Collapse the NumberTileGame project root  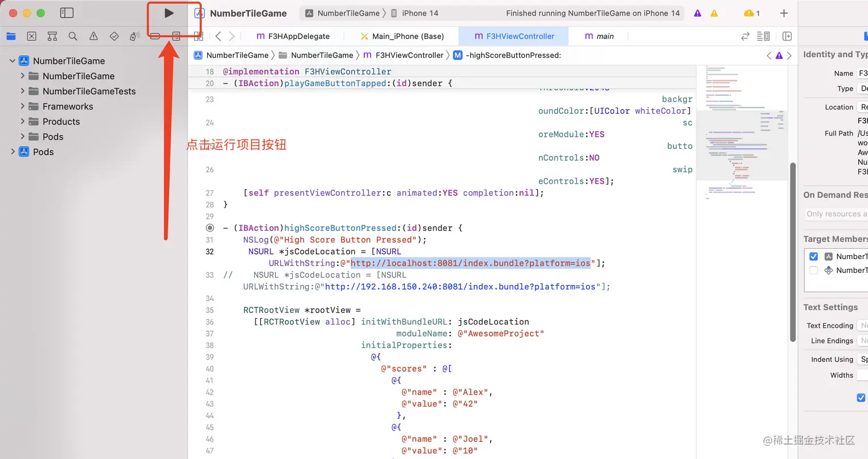[x=12, y=61]
